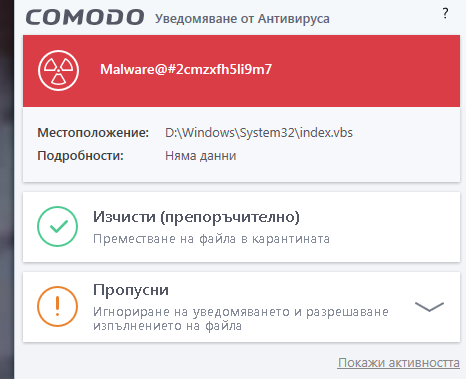
Task: Click the red alert banner
Action: pos(241,71)
